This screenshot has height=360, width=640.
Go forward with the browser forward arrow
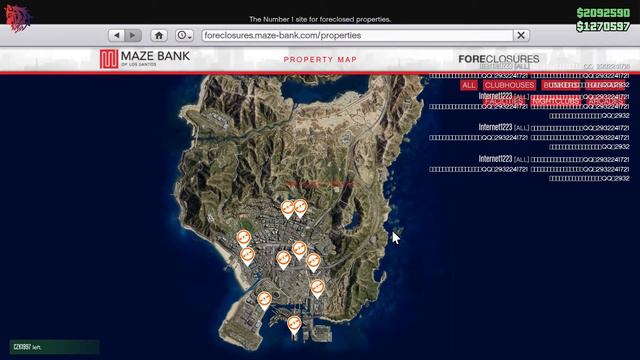pyautogui.click(x=133, y=36)
